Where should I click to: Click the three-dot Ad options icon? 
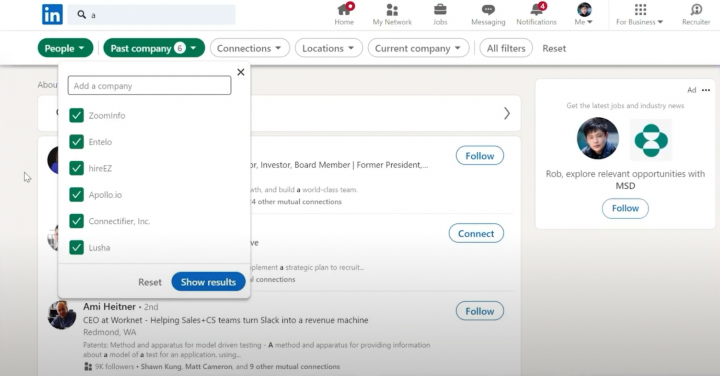(x=706, y=90)
